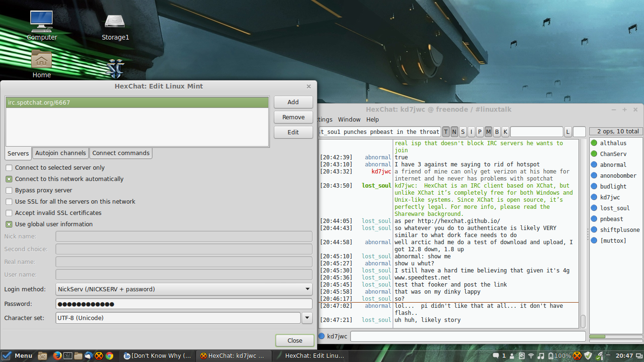The image size is (644, 362).
Task: Switch to the Autojoin channels tab
Action: [61, 153]
